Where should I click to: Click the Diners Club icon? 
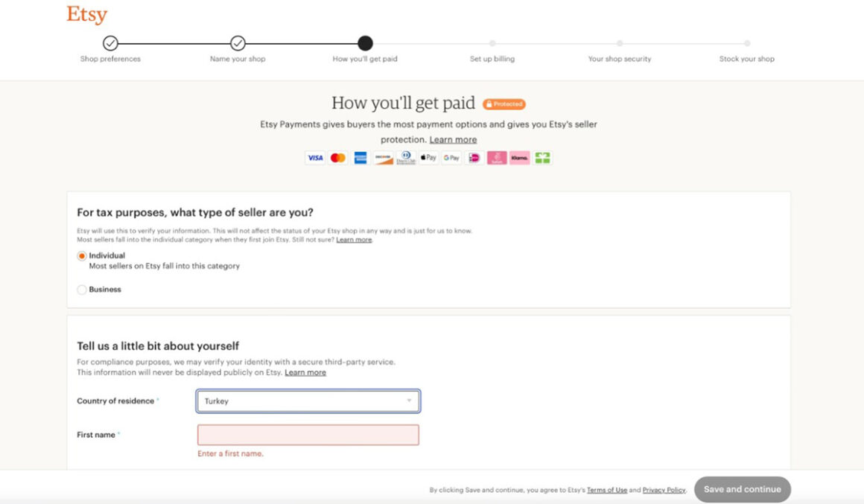click(405, 157)
